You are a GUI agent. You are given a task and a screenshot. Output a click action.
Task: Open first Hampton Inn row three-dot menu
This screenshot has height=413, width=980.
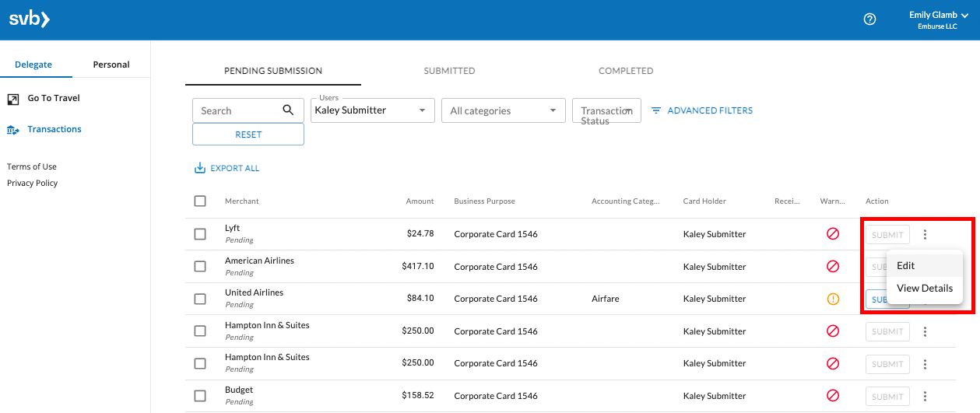click(x=925, y=331)
